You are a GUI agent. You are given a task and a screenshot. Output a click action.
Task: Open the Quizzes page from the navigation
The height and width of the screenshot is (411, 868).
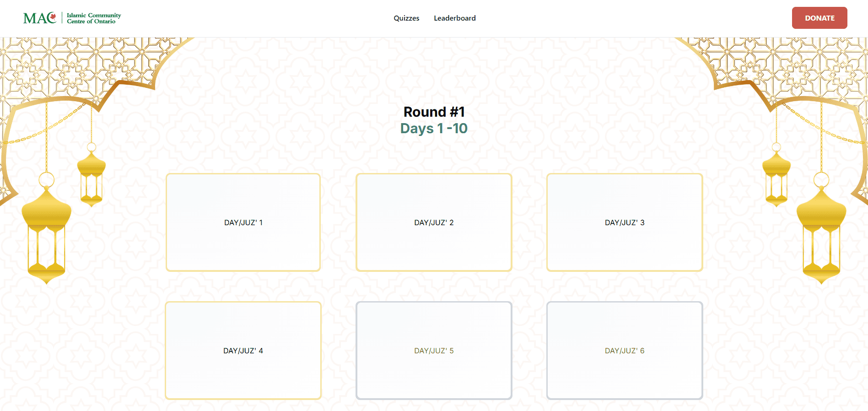(406, 18)
